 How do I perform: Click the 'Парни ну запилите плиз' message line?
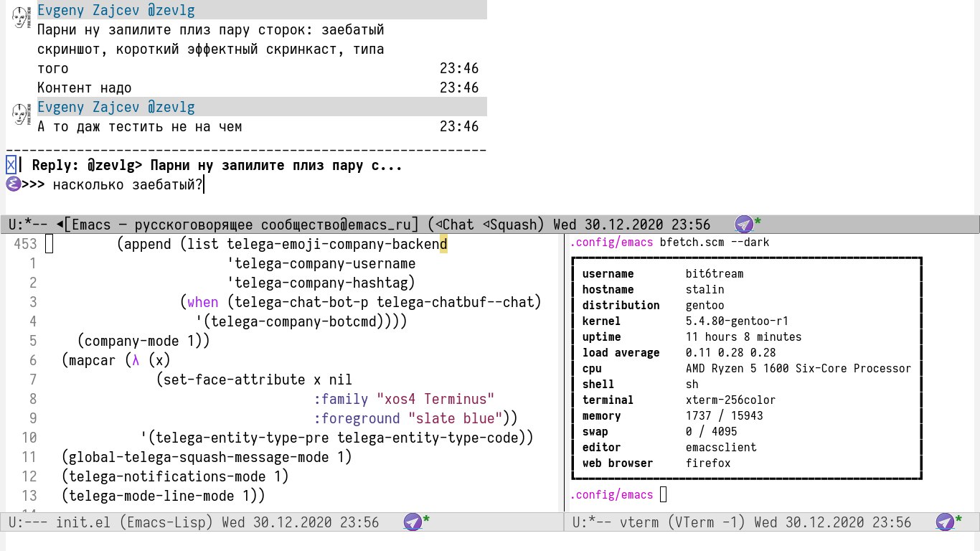click(x=211, y=30)
